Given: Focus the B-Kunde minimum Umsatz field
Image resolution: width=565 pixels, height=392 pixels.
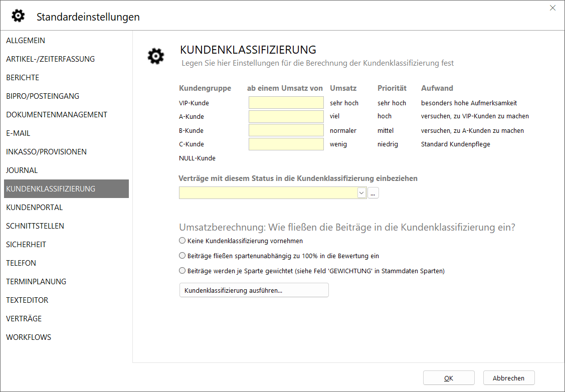Looking at the screenshot, I should tap(286, 130).
